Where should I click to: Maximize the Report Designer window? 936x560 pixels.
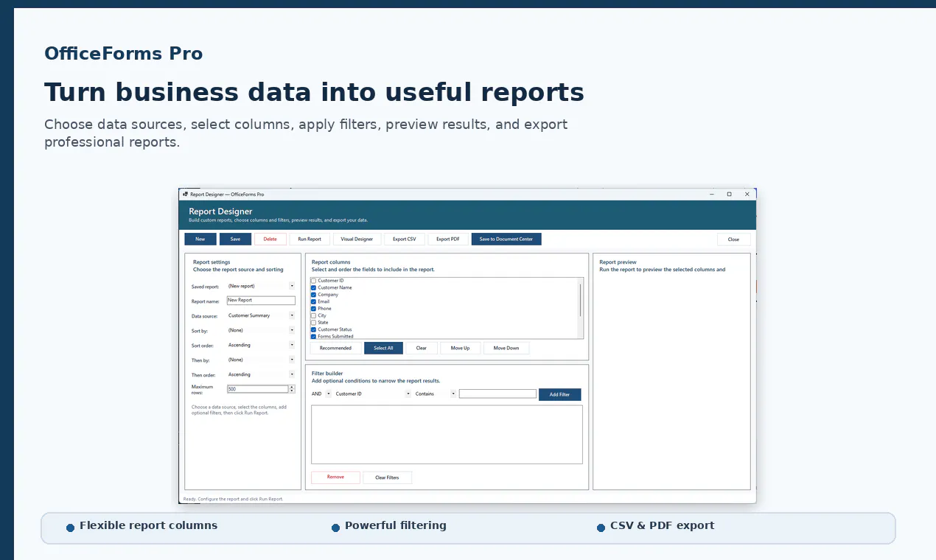point(730,195)
